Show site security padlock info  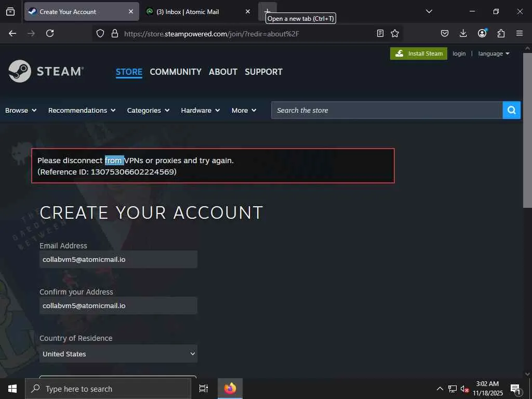point(115,33)
